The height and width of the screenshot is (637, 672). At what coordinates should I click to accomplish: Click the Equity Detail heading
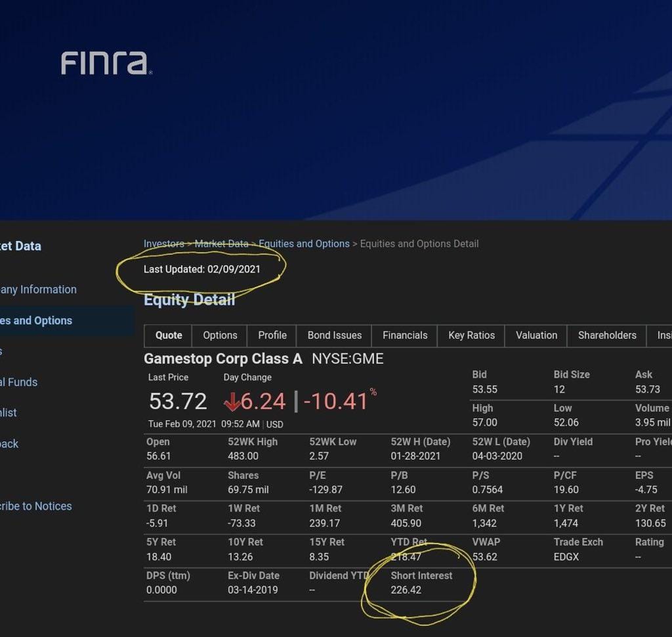tap(190, 300)
